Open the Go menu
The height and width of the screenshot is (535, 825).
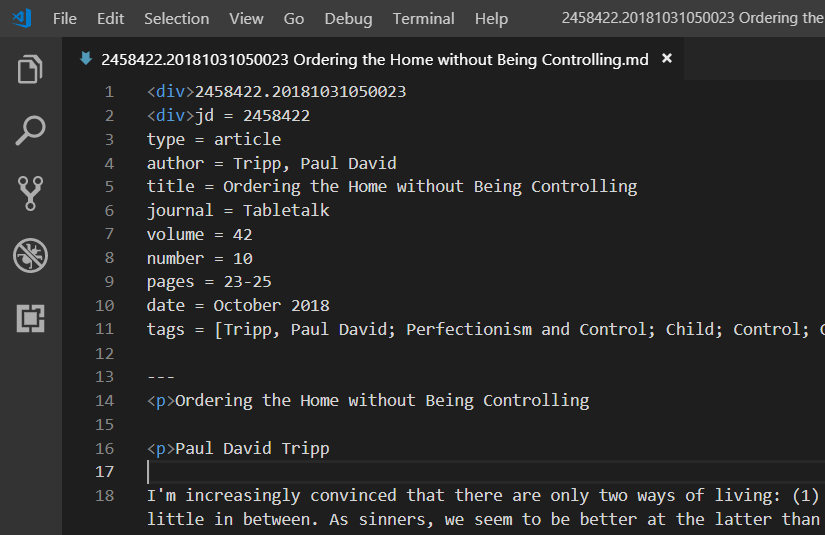[x=294, y=19]
